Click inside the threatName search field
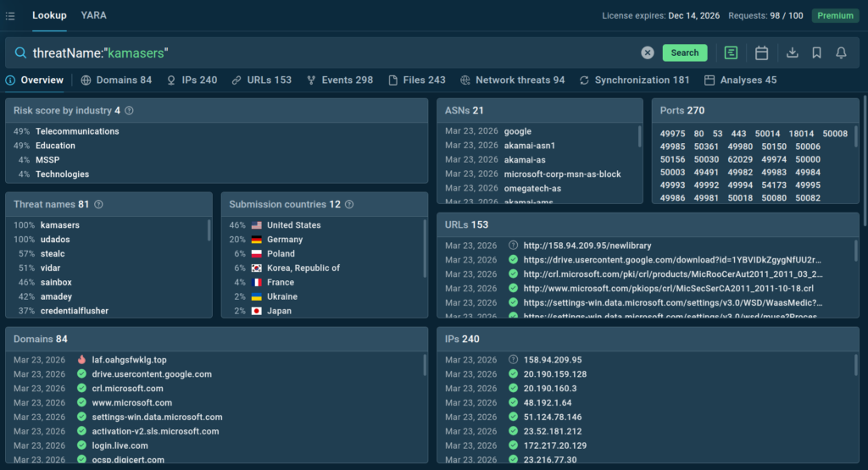Image resolution: width=868 pixels, height=470 pixels. pyautogui.click(x=339, y=53)
